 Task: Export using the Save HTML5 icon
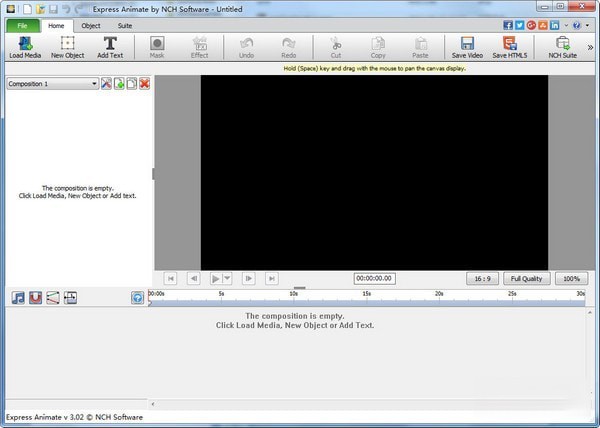tap(510, 47)
